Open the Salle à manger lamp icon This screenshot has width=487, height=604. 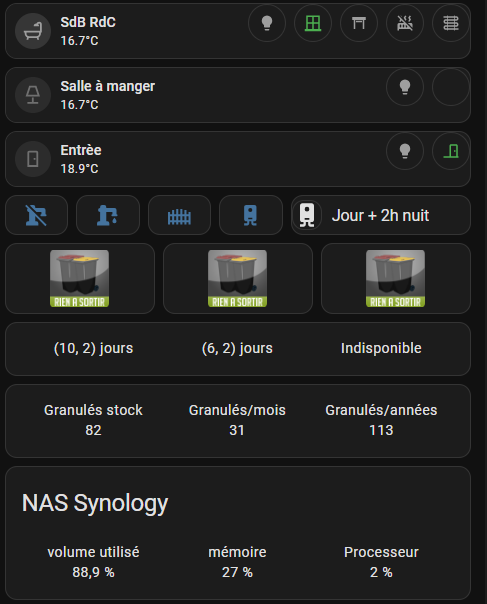(x=33, y=95)
